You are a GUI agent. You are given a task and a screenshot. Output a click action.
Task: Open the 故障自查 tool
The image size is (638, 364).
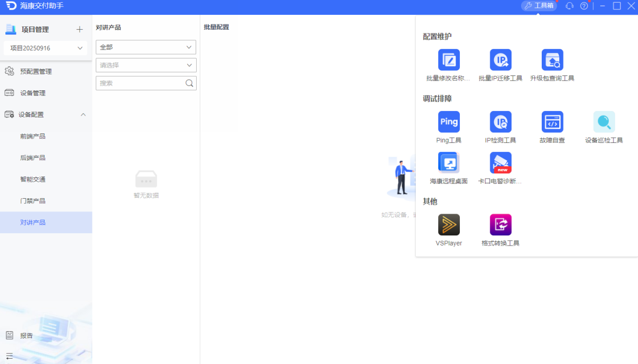[552, 122]
